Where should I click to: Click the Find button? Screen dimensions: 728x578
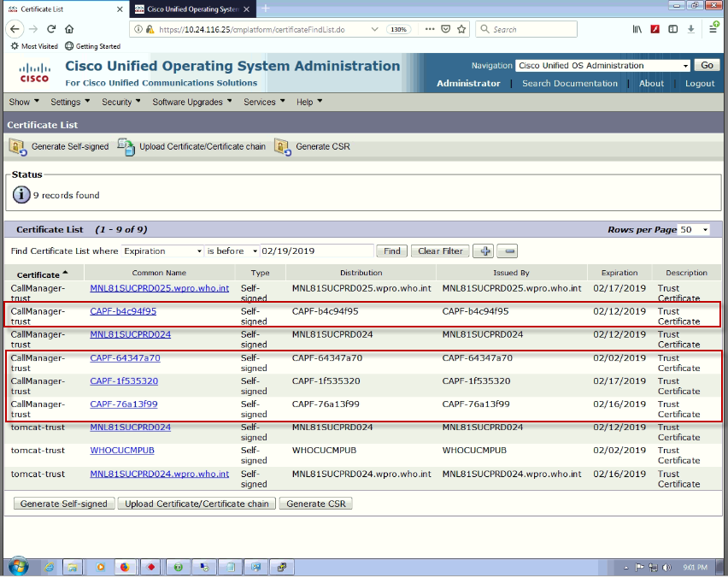point(392,251)
